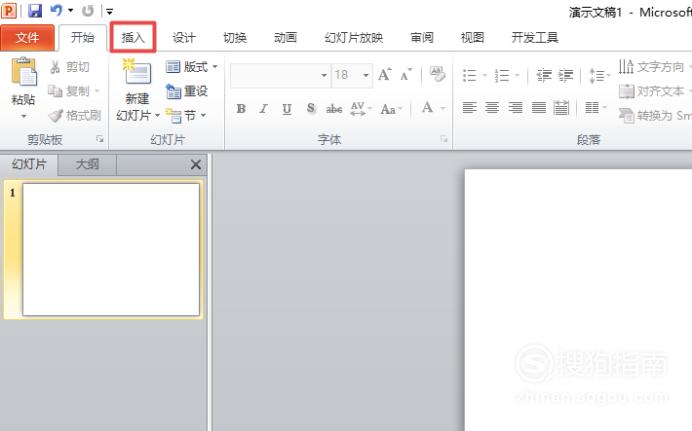Justify the text
This screenshot has height=431, width=692.
click(538, 108)
